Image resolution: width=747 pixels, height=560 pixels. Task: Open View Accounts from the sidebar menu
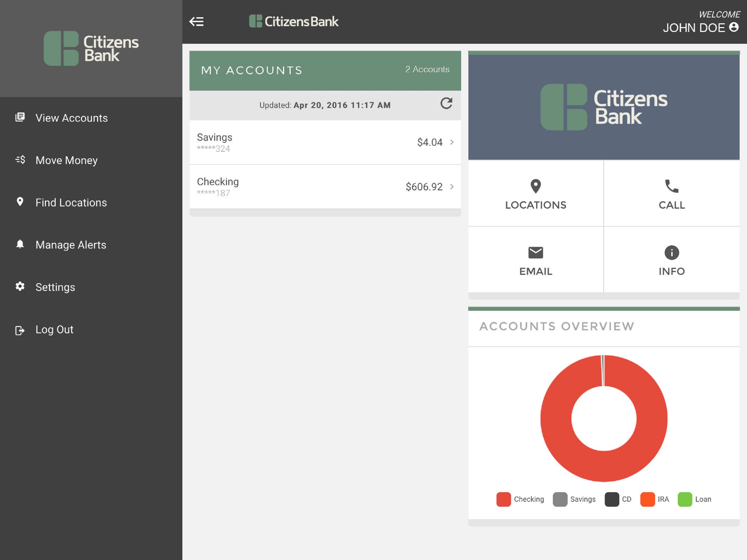[72, 118]
